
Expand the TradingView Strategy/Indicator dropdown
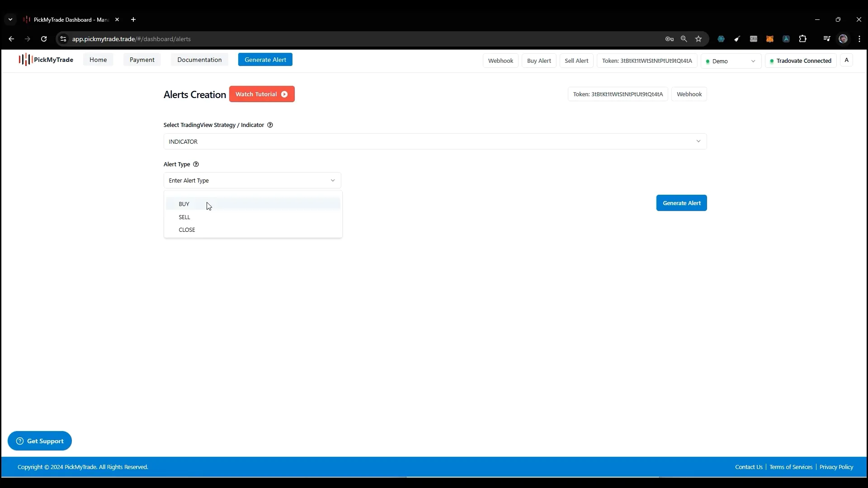698,141
